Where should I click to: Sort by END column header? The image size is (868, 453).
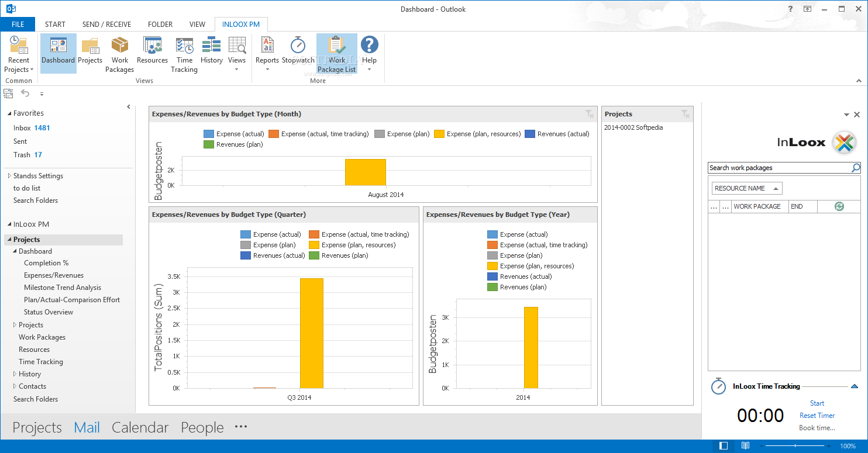click(802, 206)
